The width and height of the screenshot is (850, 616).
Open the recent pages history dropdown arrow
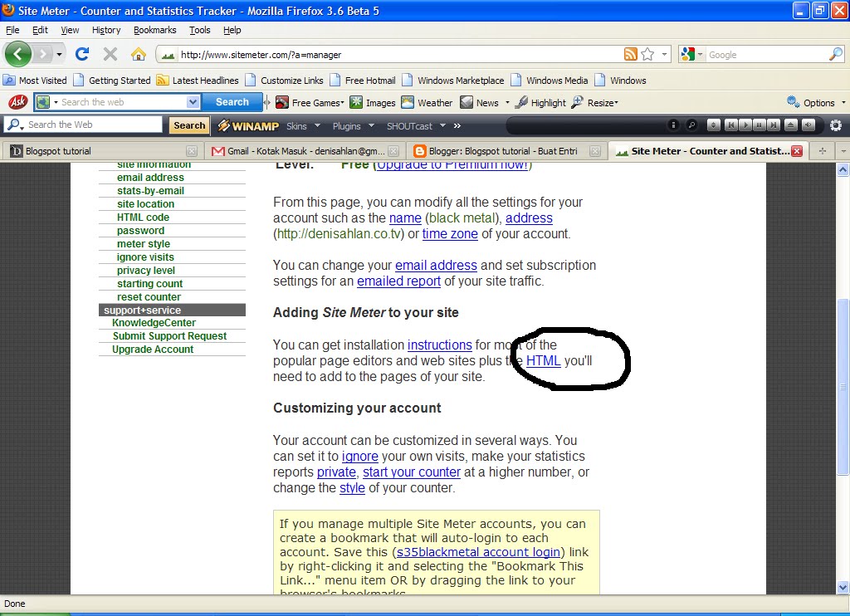point(59,54)
